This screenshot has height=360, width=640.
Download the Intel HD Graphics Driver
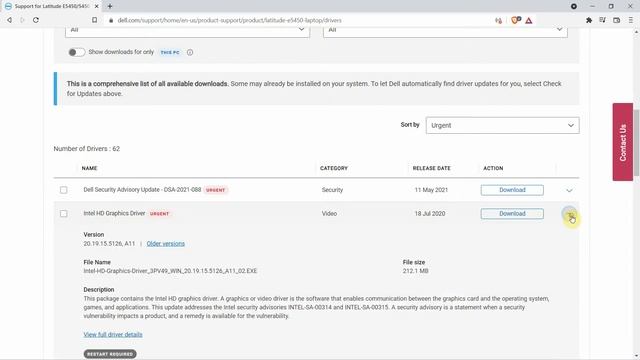[512, 213]
